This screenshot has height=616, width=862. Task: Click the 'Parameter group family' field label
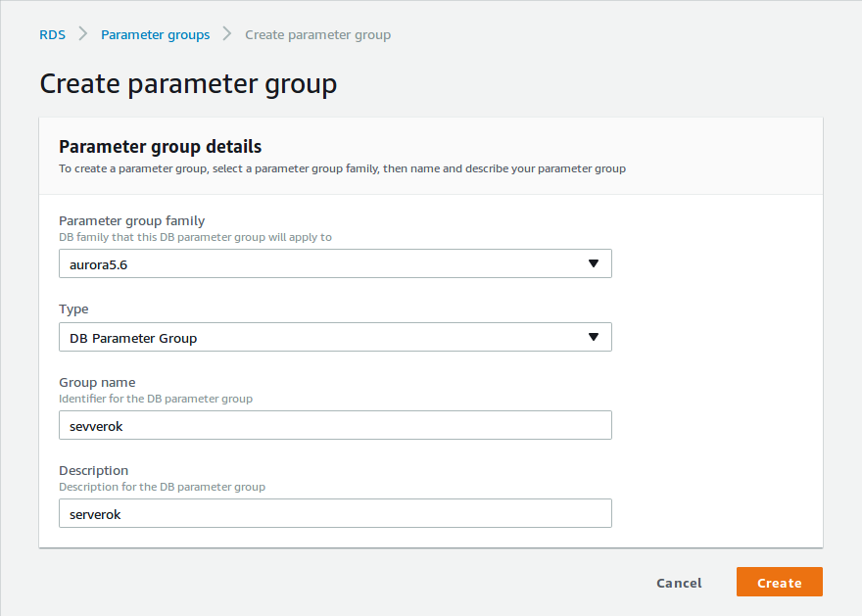131,220
